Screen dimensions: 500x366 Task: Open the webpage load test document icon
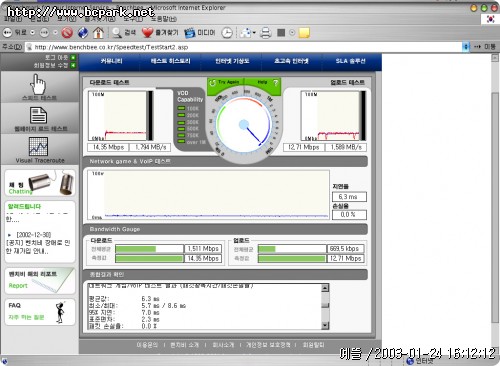pos(38,115)
